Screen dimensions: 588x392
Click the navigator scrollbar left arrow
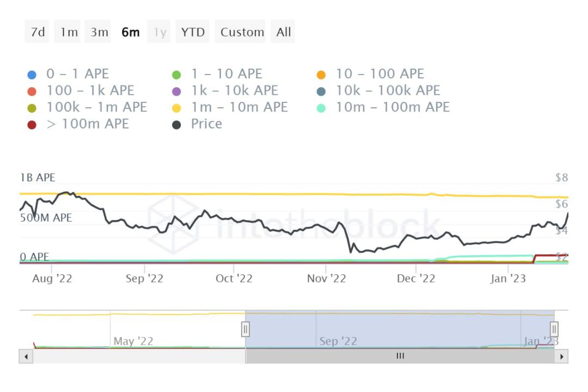click(x=26, y=357)
